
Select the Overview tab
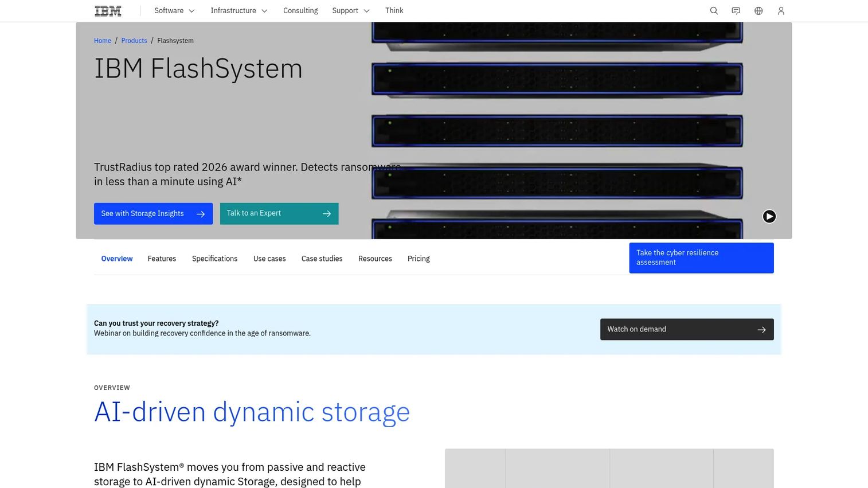pos(117,259)
